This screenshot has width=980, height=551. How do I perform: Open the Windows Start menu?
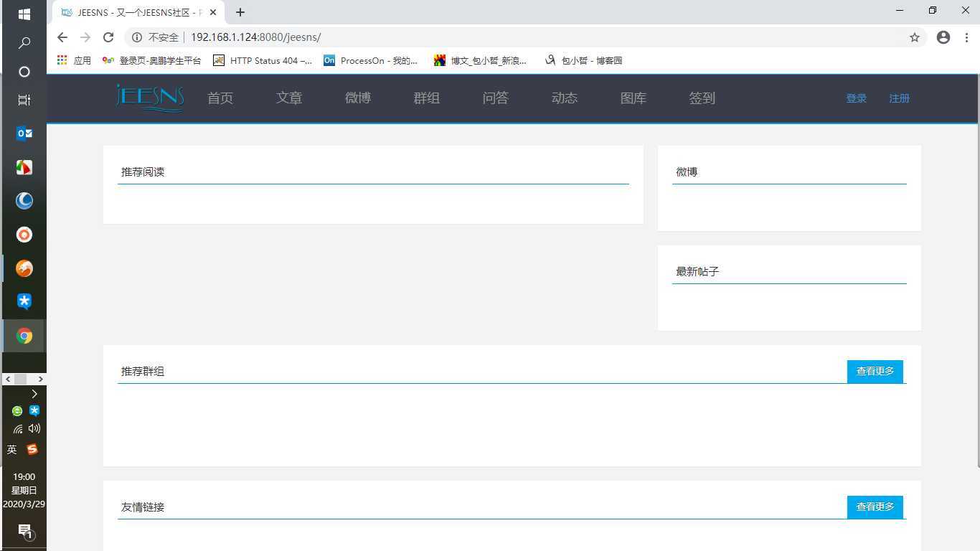coord(24,14)
